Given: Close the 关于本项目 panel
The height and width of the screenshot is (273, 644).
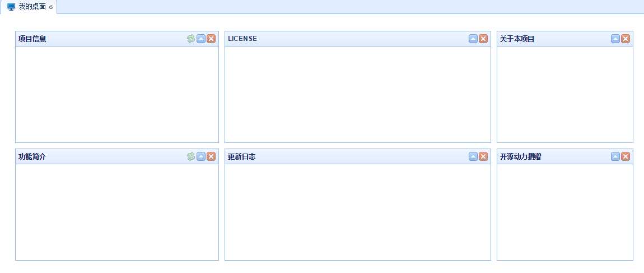Looking at the screenshot, I should tap(626, 39).
